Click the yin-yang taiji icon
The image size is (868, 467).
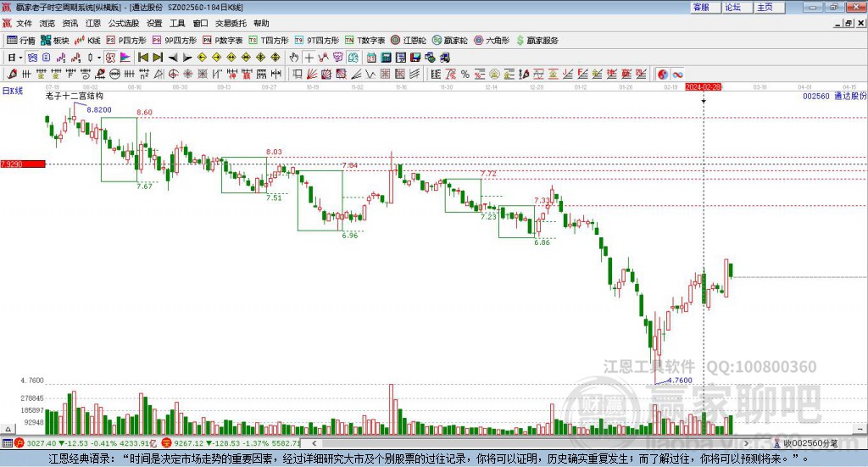[x=663, y=74]
